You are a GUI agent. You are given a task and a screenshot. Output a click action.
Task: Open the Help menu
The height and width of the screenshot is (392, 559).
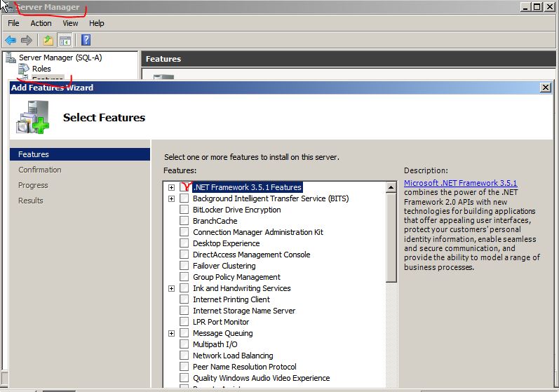[97, 23]
